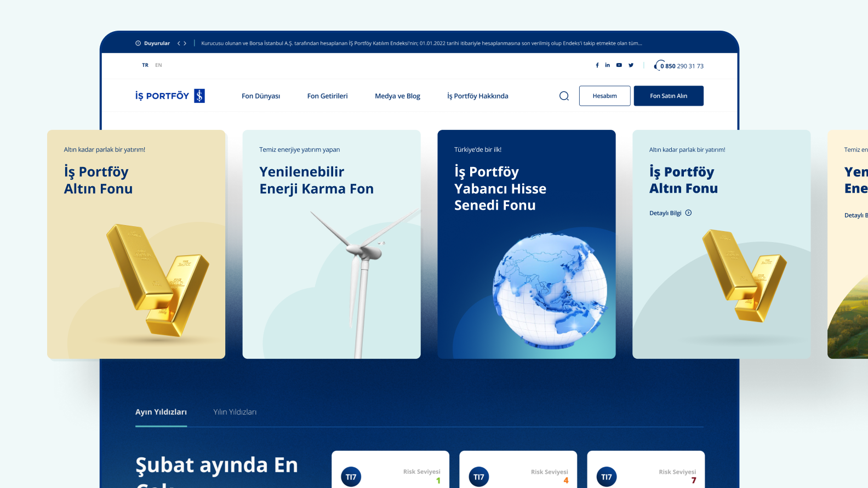Screen dimensions: 868x488
Task: Open the İş Portföy Yabancı Hisse Senedi Fonu card
Action: (x=527, y=244)
